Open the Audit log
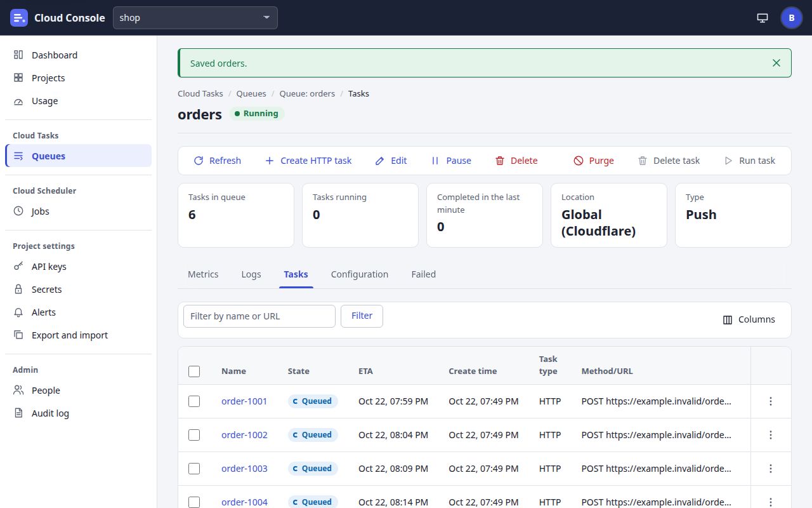The width and height of the screenshot is (812, 508). pos(78,413)
